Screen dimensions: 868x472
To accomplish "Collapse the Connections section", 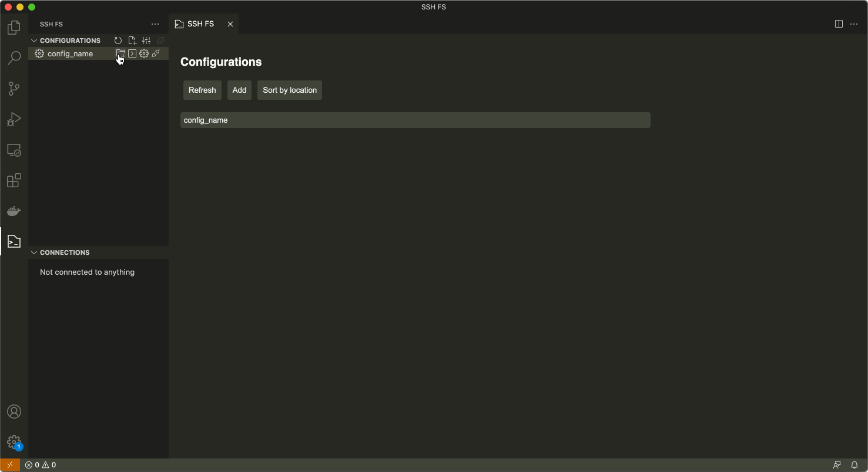I will [x=60, y=252].
